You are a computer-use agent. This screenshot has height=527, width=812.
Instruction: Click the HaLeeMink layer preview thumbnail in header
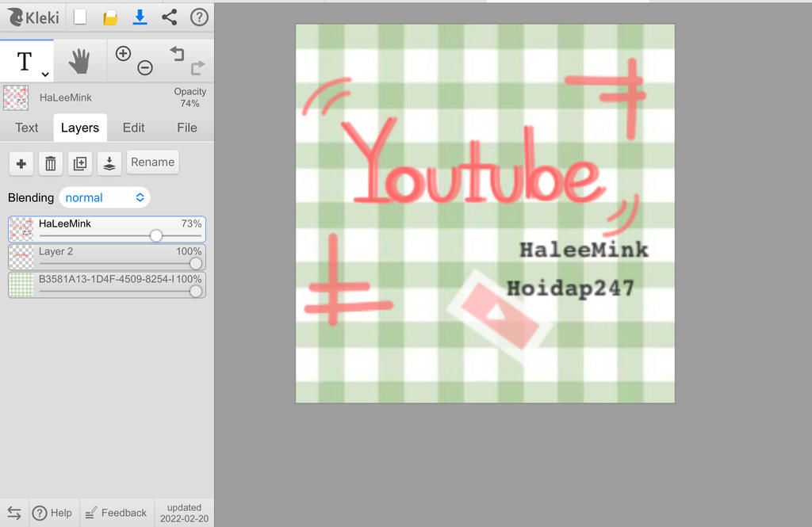(16, 97)
